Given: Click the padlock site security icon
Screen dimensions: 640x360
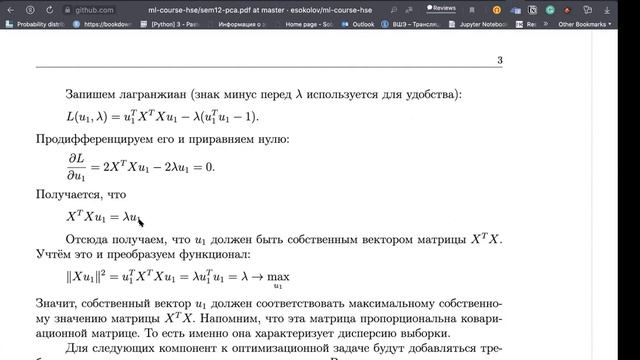Looking at the screenshot, I should click(67, 10).
